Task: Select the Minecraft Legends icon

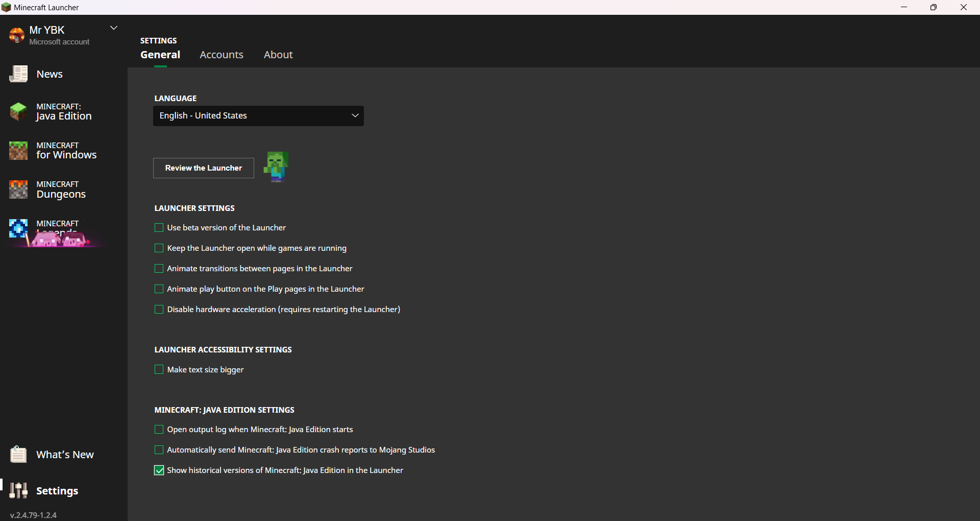Action: [x=18, y=228]
